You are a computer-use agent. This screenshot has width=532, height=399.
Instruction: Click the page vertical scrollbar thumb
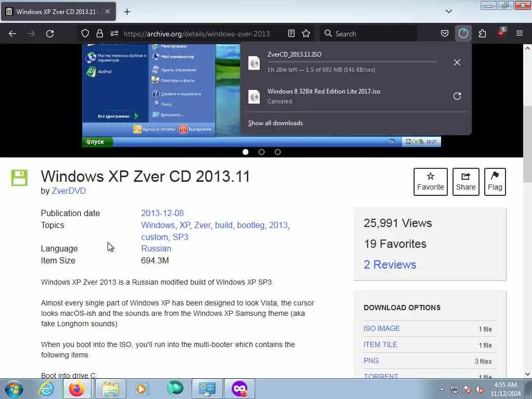(528, 144)
